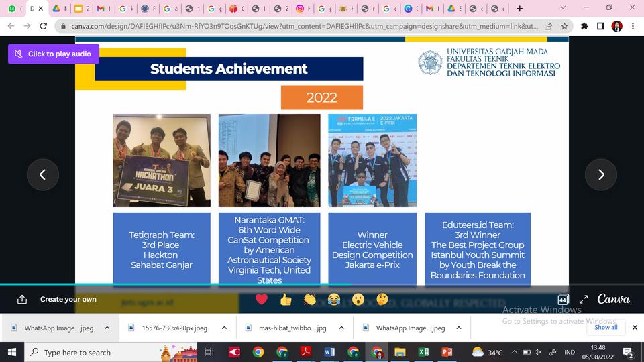Open the page grid view showing 44
The height and width of the screenshot is (362, 644).
tap(563, 300)
